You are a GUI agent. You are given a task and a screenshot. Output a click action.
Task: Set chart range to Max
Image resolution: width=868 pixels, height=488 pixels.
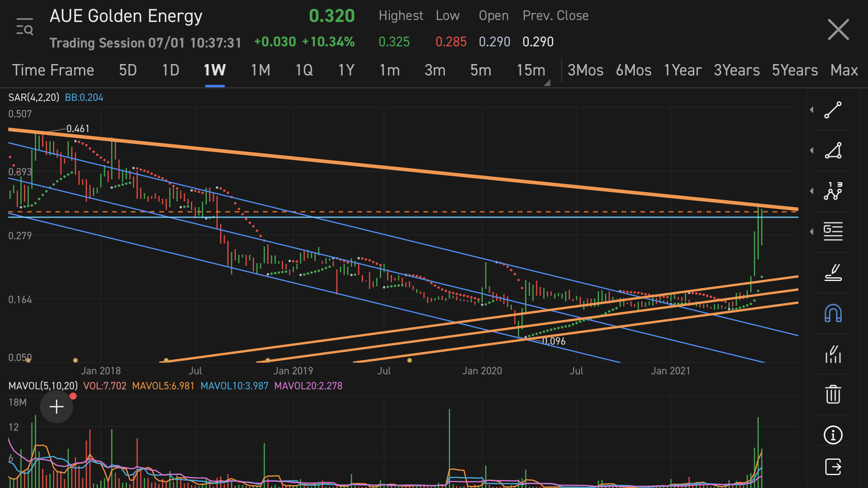[844, 70]
